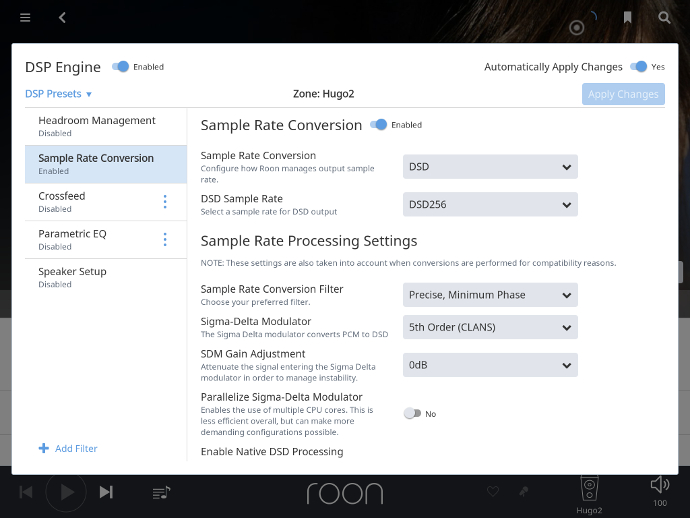Open the 5th Order (CLANS) modulator dropdown
The width and height of the screenshot is (690, 518).
click(x=490, y=327)
